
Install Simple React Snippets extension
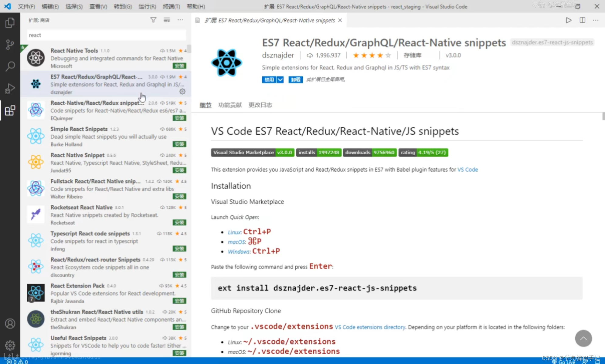179,144
